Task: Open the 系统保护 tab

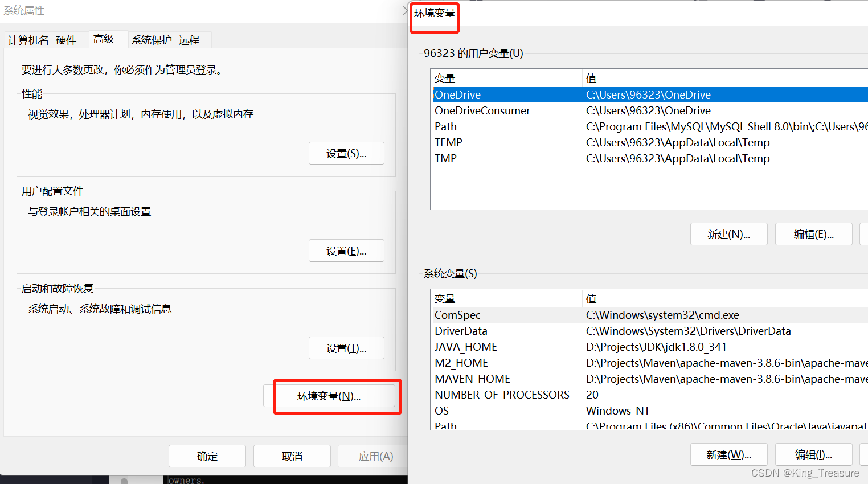Action: click(151, 40)
